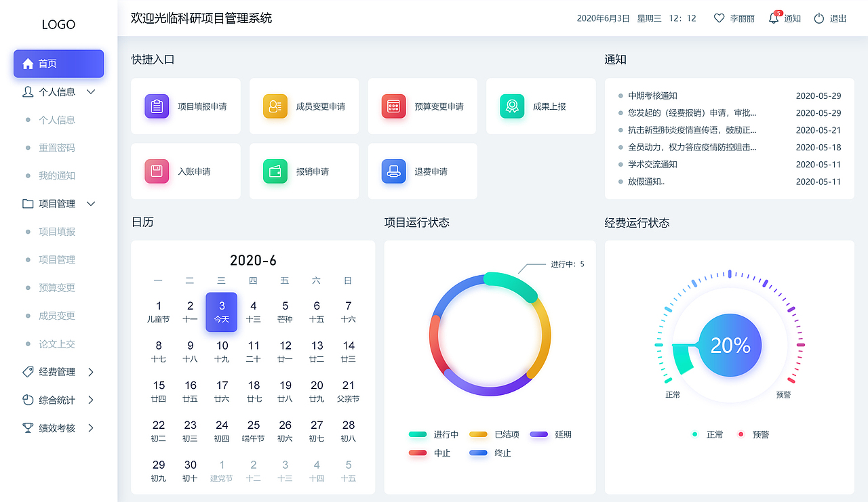Open the notice starting with 抗击新型肺炎疫情
This screenshot has height=502, width=868.
point(692,130)
